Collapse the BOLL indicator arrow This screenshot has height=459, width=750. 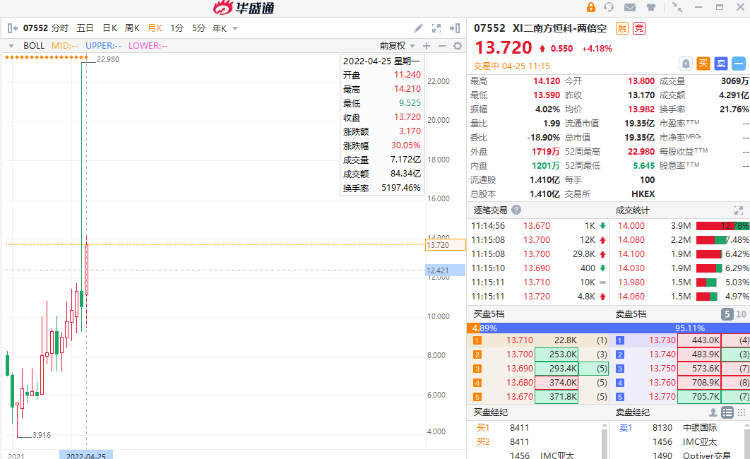click(x=13, y=45)
